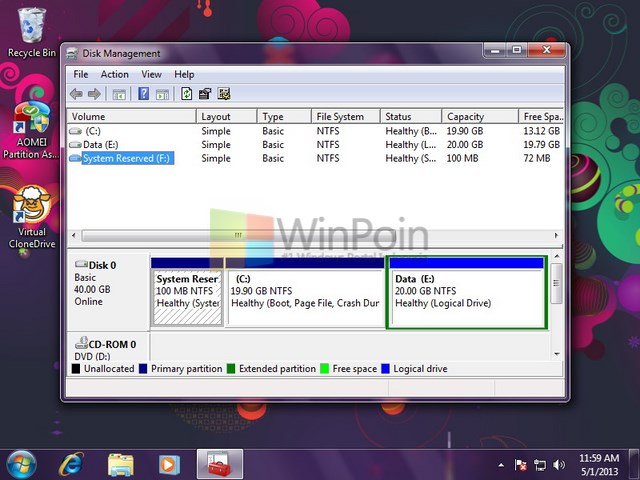Toggle the action pane toolbar icon
The height and width of the screenshot is (480, 640).
click(x=162, y=94)
